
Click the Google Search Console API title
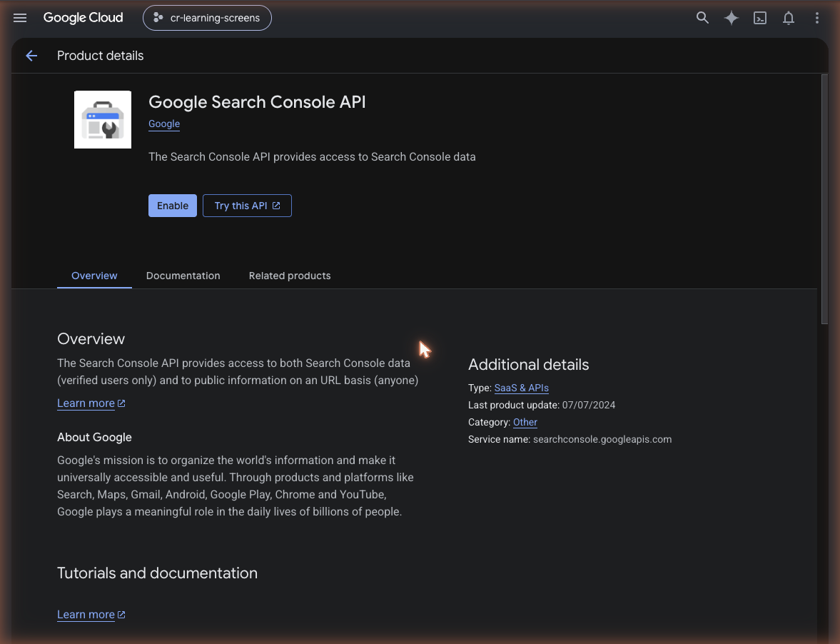coord(257,102)
